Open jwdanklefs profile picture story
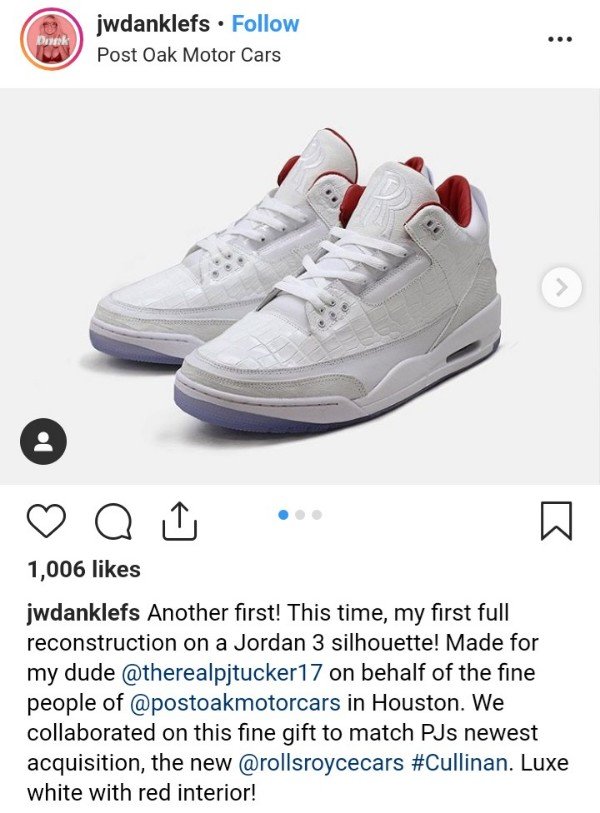 tap(51, 39)
